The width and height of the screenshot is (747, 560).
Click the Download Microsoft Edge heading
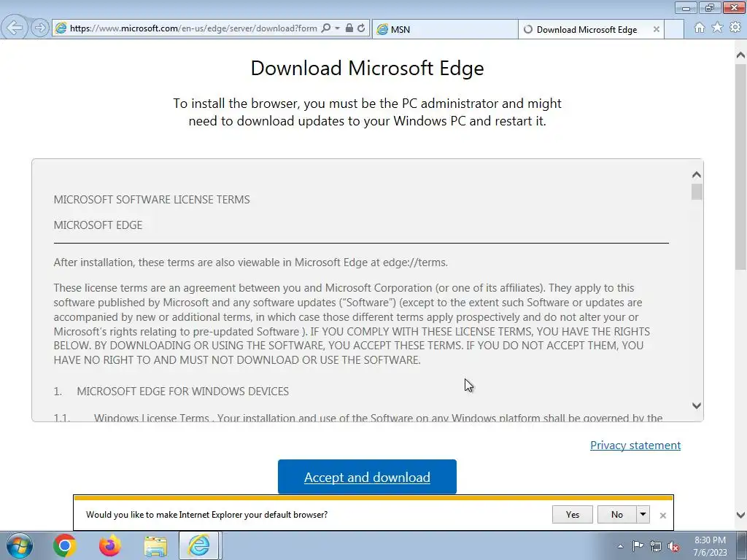[368, 68]
